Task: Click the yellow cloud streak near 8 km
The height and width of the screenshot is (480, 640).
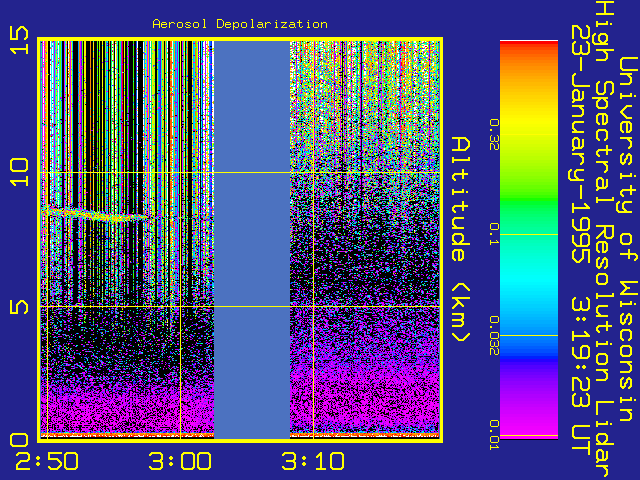Action: pos(96,215)
